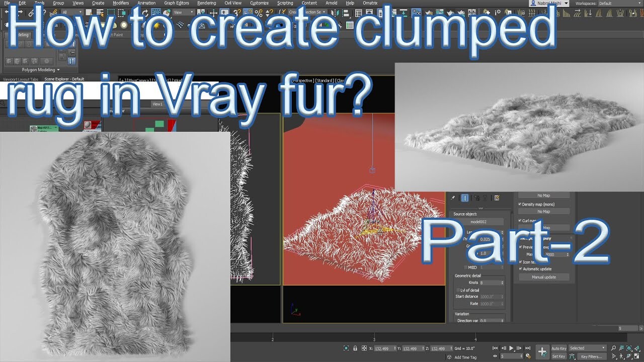Toggle the Curl map checkbox
The image size is (644, 362).
point(520,220)
